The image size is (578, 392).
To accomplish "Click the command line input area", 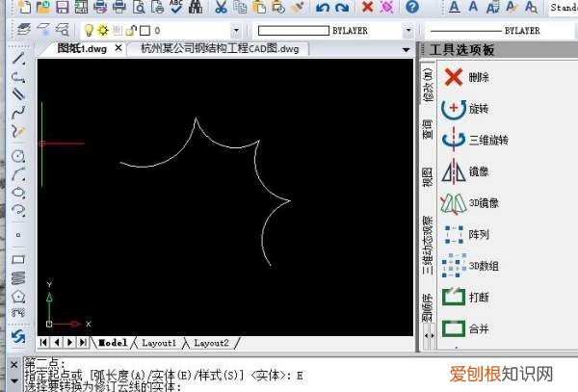I will [x=301, y=375].
